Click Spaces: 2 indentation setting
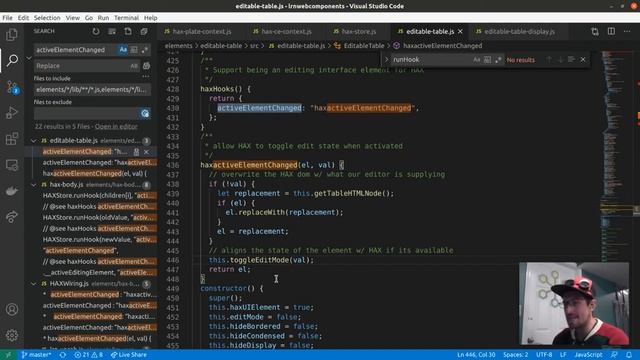 (516, 355)
